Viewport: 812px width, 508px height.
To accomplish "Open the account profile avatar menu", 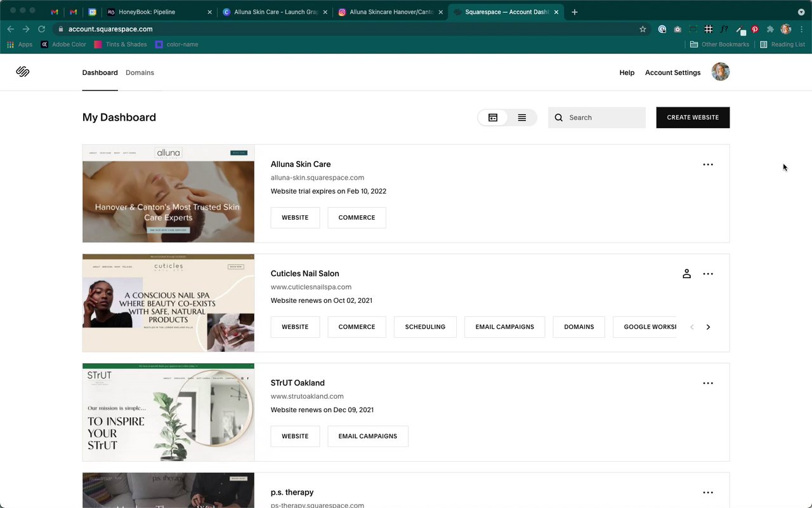I will [721, 72].
